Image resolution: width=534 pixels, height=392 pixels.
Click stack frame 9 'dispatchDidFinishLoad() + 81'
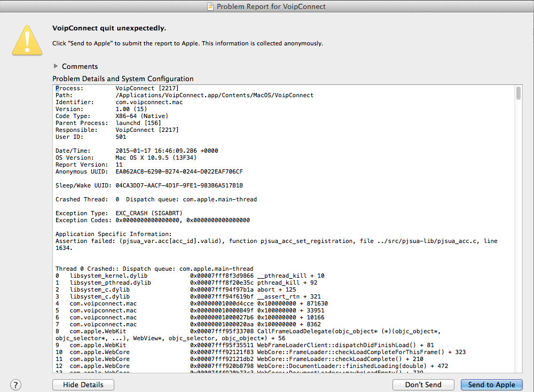(x=245, y=345)
